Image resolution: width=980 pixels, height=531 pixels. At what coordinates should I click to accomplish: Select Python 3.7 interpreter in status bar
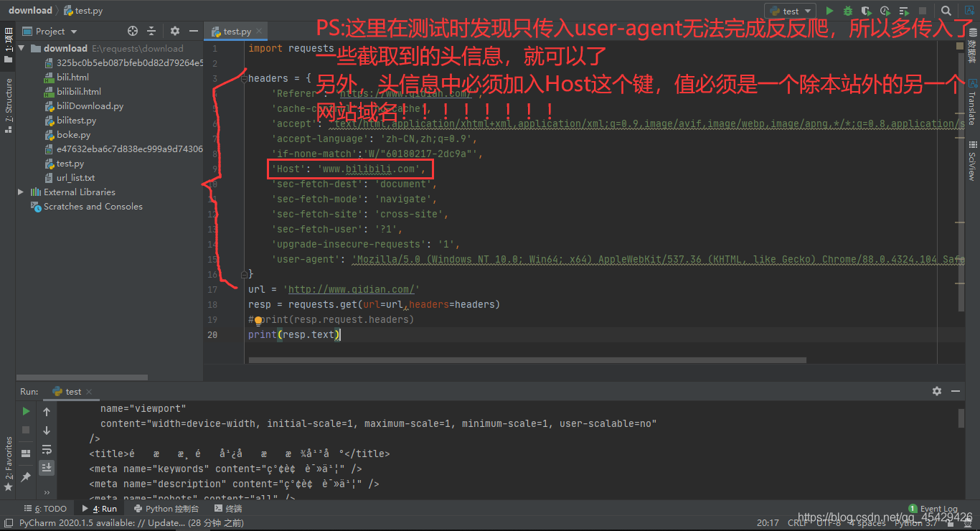[x=917, y=522]
